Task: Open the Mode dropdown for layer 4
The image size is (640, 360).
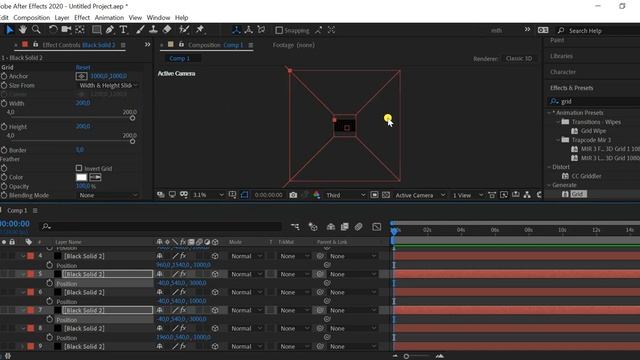Action: pos(246,256)
